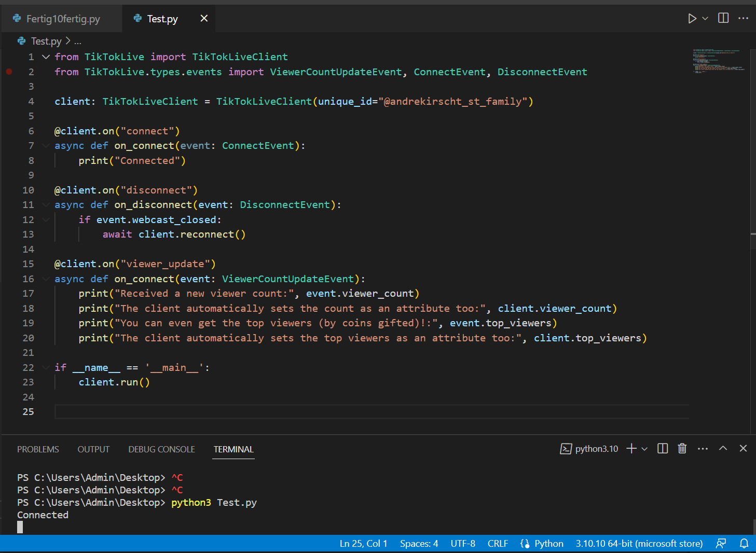Click the Python icon in the breadcrumb bar
Viewport: 756px width, 553px height.
coord(21,40)
